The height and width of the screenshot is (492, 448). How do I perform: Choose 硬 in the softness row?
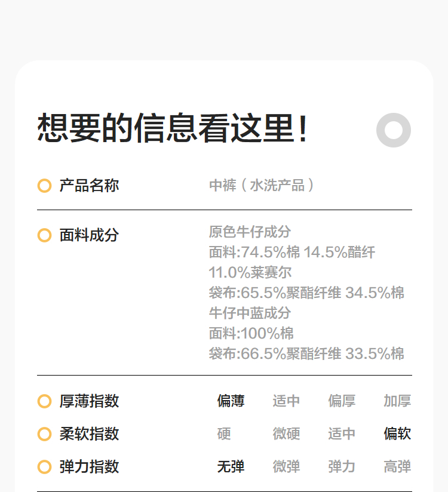(224, 434)
